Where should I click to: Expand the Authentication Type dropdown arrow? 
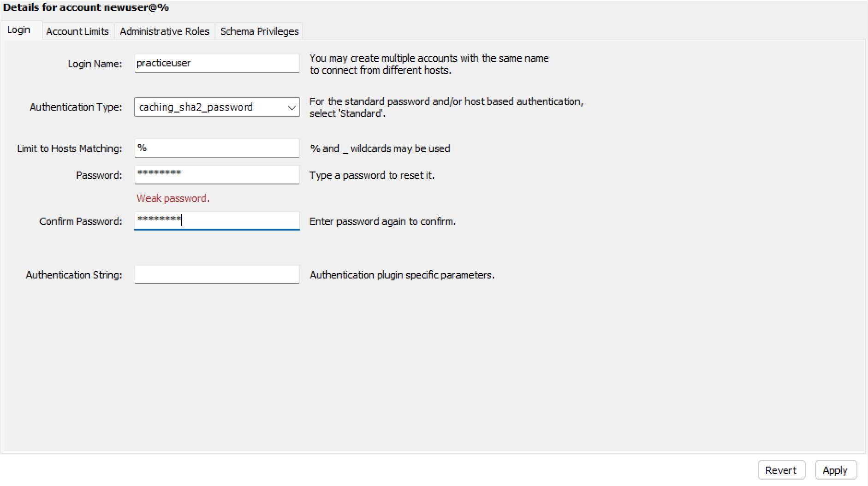[x=291, y=107]
